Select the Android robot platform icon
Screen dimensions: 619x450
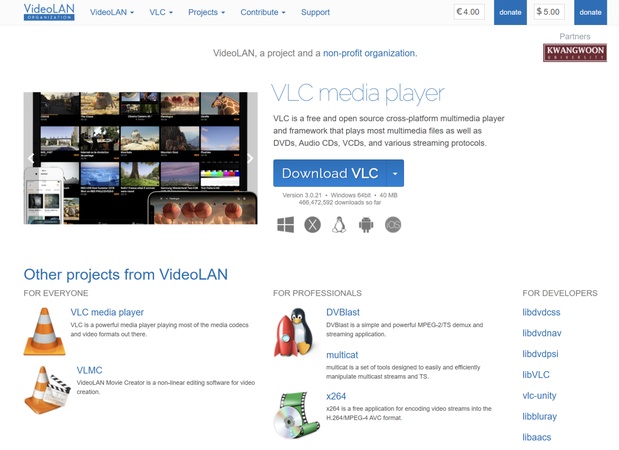(366, 225)
